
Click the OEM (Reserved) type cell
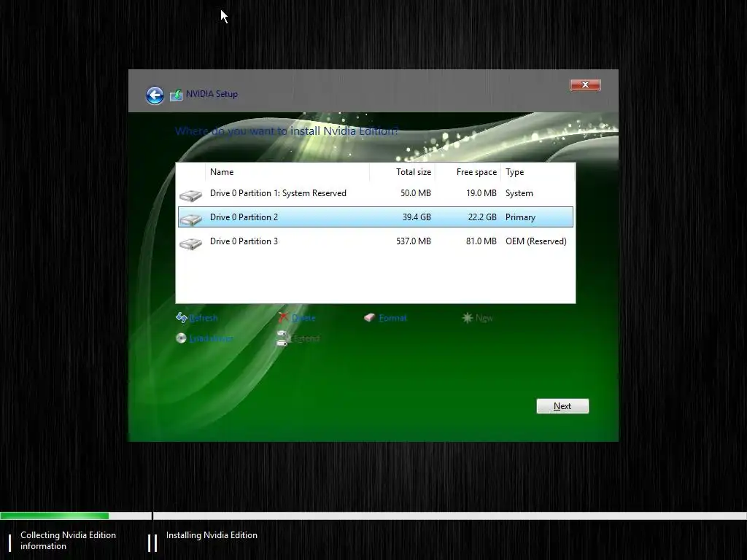point(536,241)
